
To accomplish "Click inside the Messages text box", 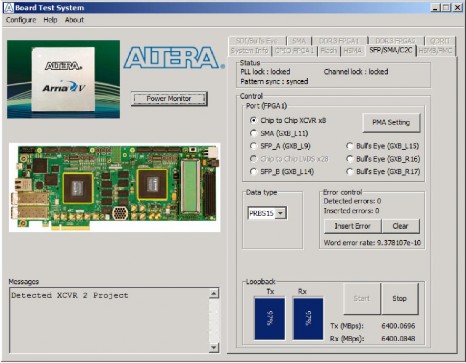I will pos(109,321).
